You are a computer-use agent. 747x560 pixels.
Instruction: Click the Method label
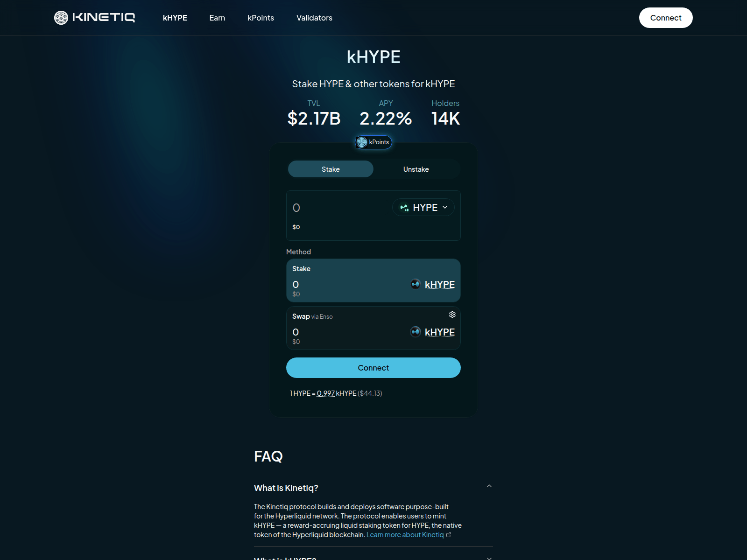(x=298, y=252)
